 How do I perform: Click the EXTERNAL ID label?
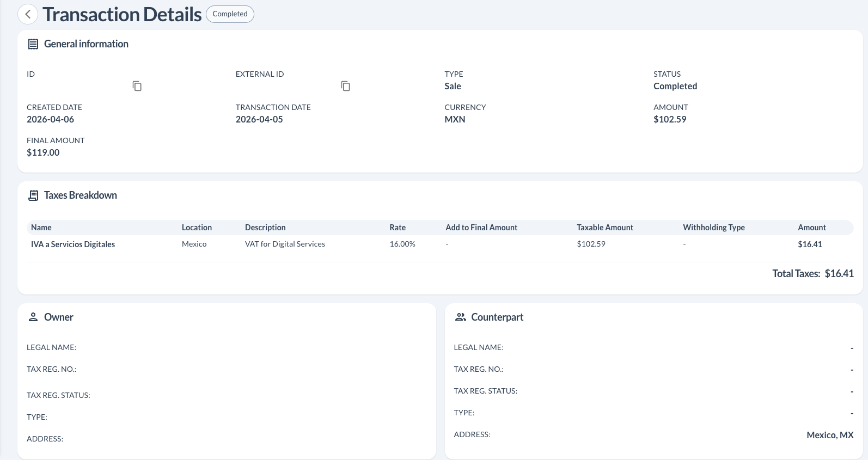260,74
